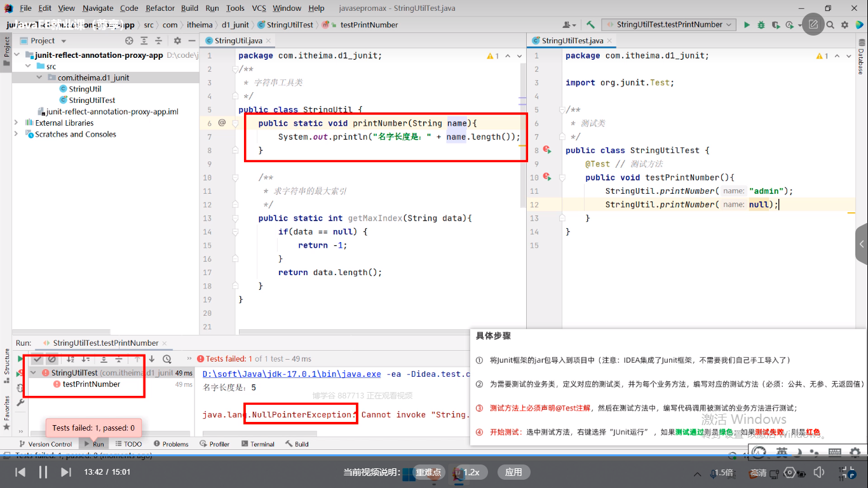Screen dimensions: 868x488
Task: Close the StringUtilTest.testPrintNumber Run tab
Action: (165, 343)
